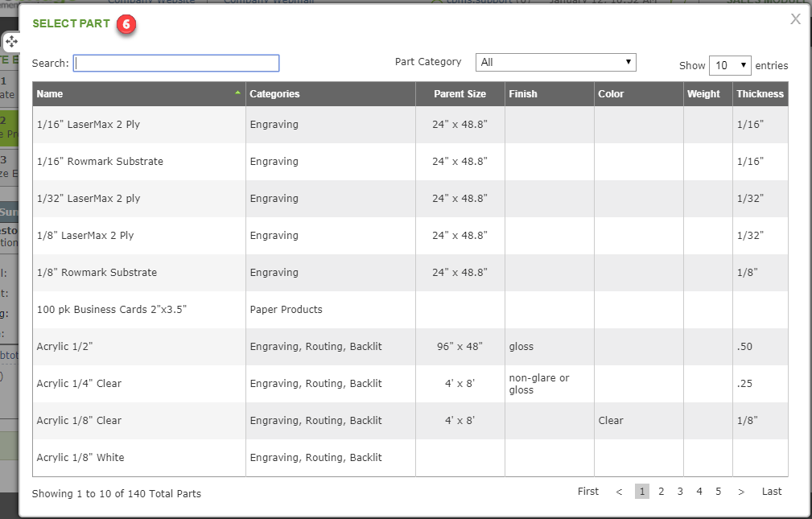Sort by the Categories column header

pos(331,94)
